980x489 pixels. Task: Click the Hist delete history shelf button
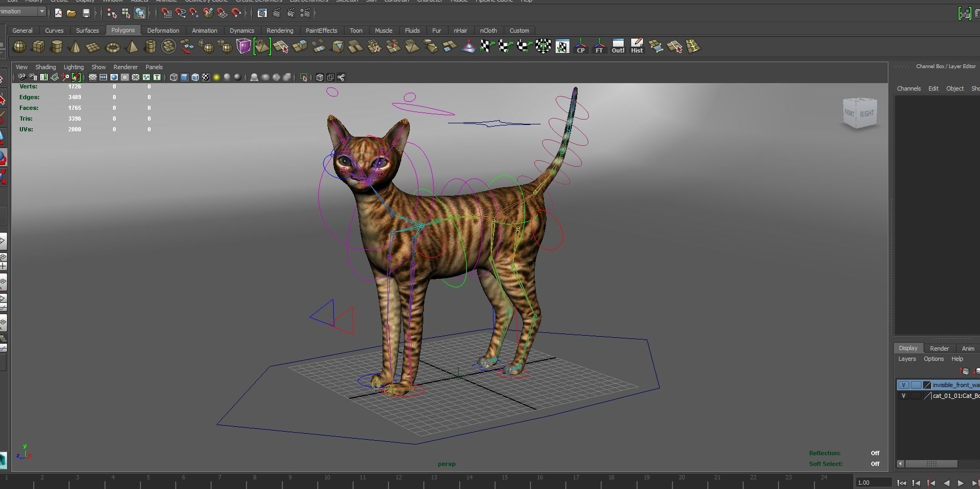(637, 47)
